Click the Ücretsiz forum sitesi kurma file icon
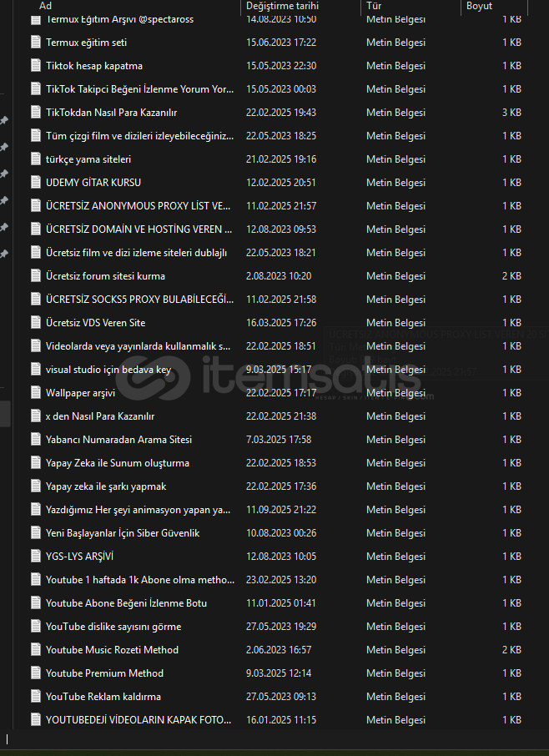Image resolution: width=549 pixels, height=756 pixels. click(36, 276)
